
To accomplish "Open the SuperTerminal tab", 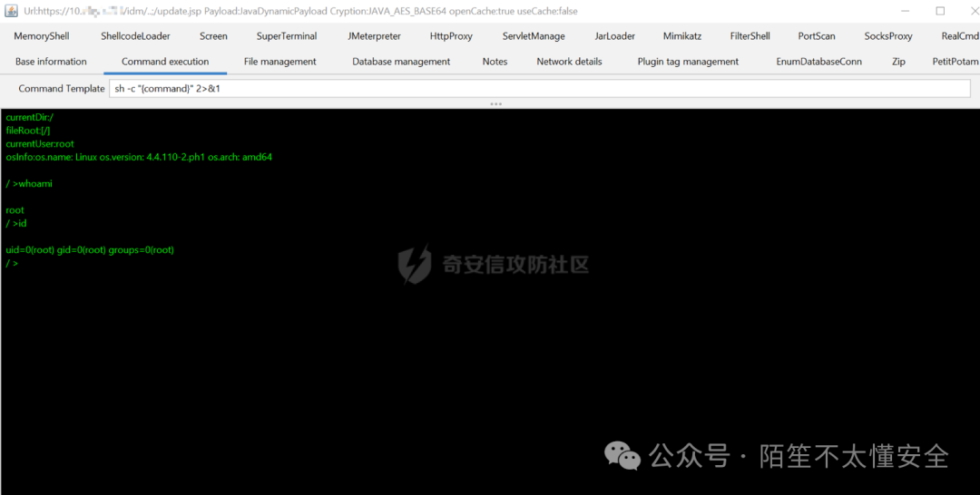I will [x=286, y=36].
